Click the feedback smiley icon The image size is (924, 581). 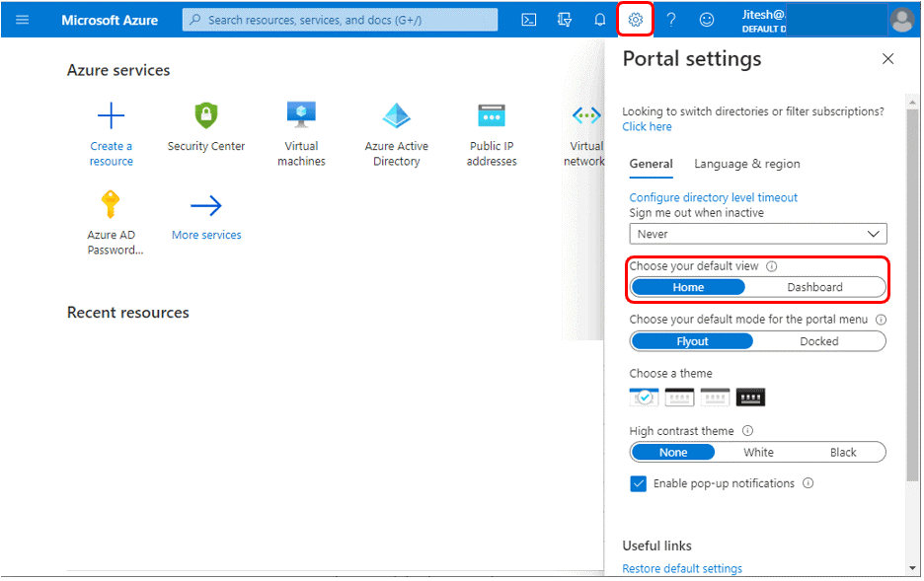click(x=707, y=20)
